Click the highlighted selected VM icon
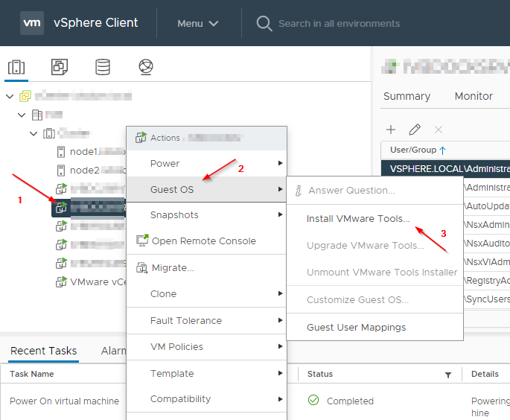The image size is (510, 420). [61, 207]
